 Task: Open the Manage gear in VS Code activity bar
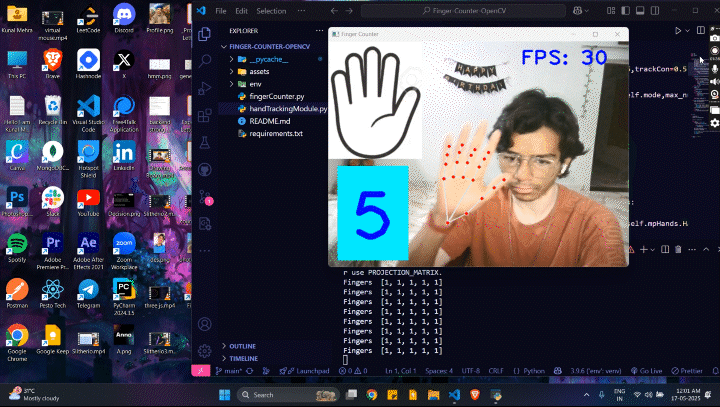tap(204, 351)
